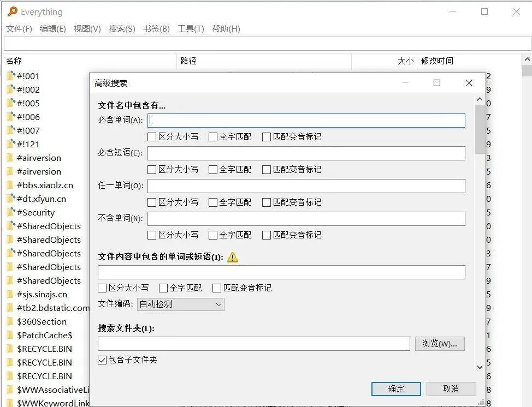Click the $360Section folder icon
The image size is (532, 407).
point(11,321)
